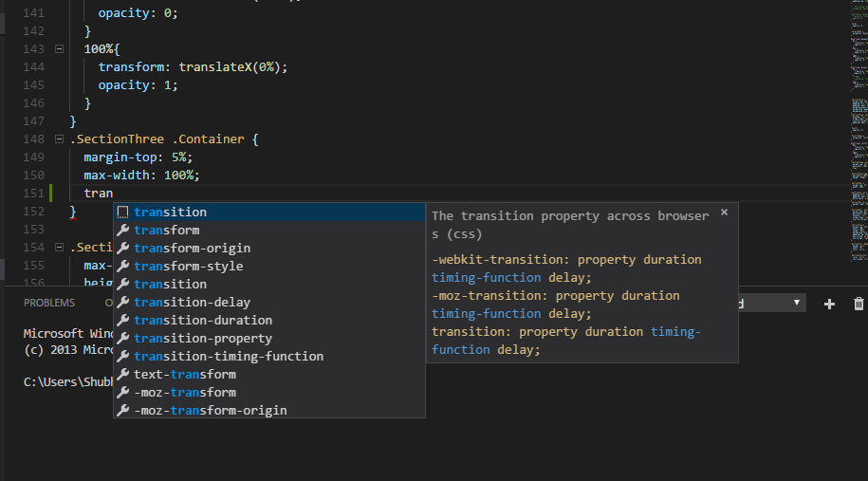This screenshot has width=868, height=481.
Task: Select the transition snippet suggestion
Action: click(x=269, y=212)
